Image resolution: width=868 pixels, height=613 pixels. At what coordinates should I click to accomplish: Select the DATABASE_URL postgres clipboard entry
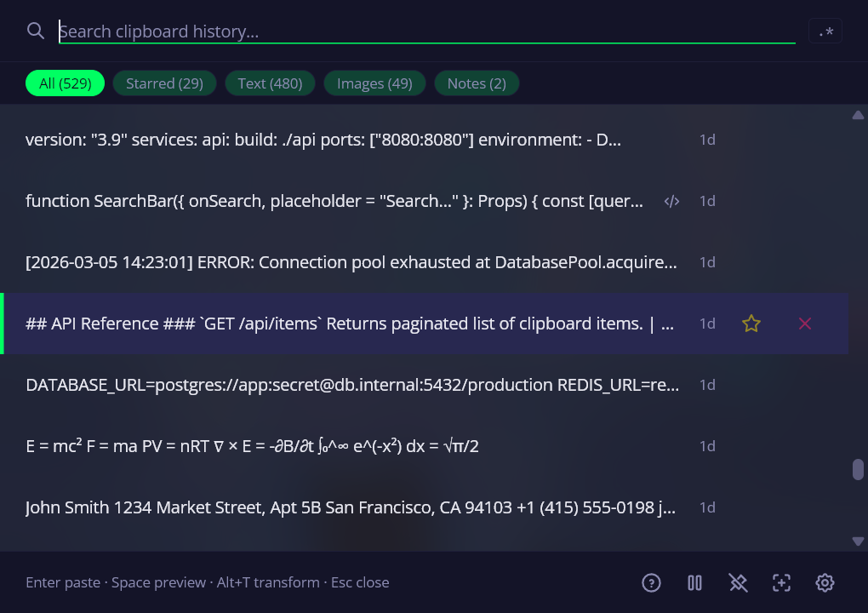352,385
